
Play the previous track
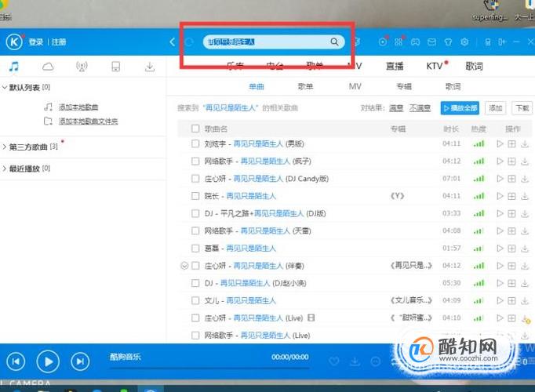click(16, 361)
